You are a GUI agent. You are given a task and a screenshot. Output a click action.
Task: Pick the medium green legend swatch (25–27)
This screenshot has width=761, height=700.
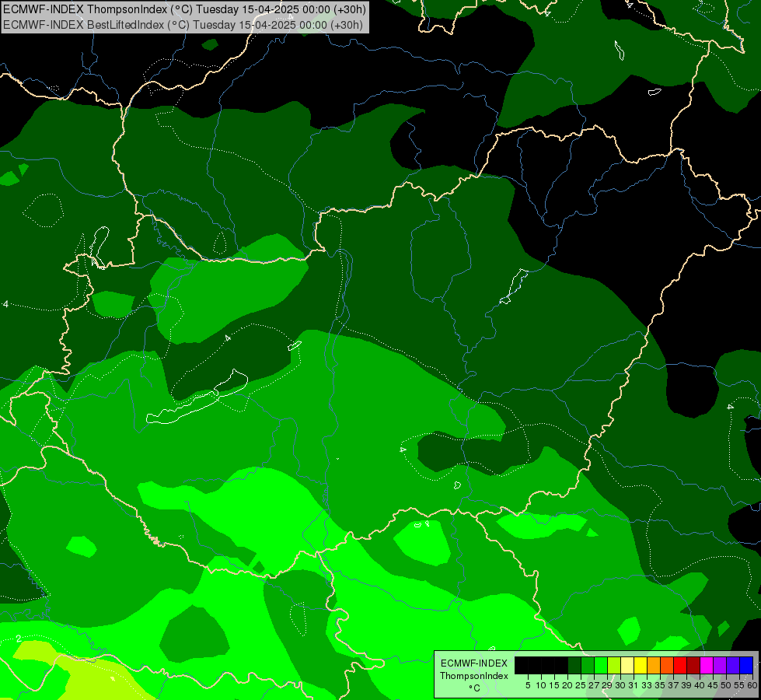pyautogui.click(x=587, y=665)
